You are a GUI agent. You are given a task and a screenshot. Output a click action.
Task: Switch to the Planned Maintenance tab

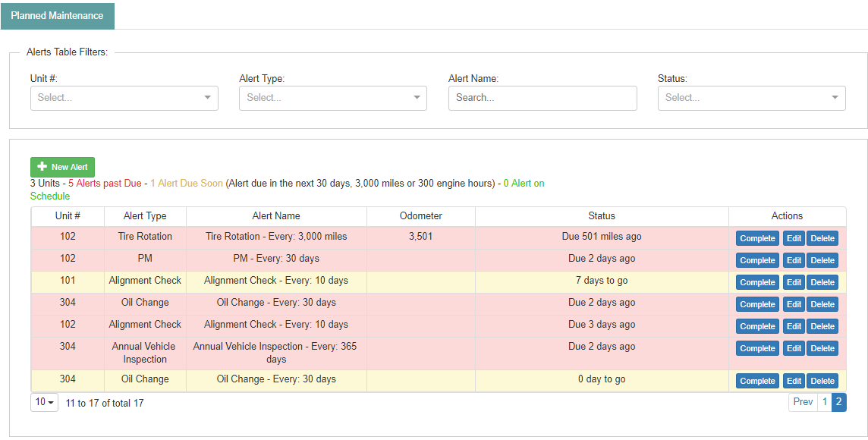pyautogui.click(x=57, y=15)
